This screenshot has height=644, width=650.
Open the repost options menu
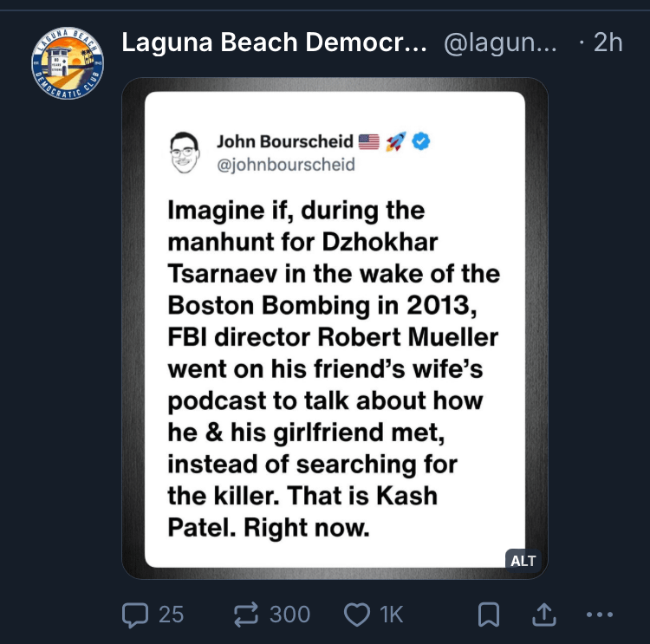[248, 615]
